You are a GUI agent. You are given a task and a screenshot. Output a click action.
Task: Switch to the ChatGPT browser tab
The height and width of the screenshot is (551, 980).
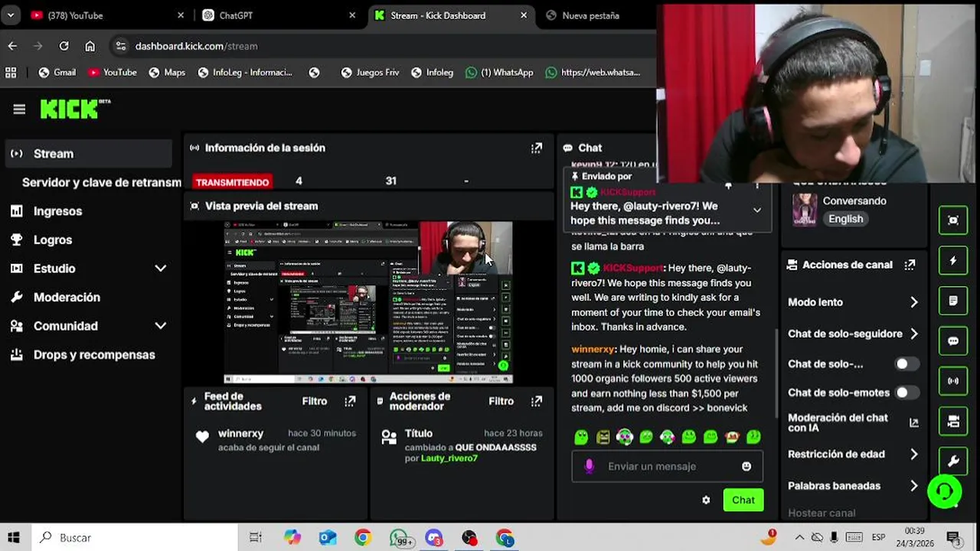[x=279, y=15]
